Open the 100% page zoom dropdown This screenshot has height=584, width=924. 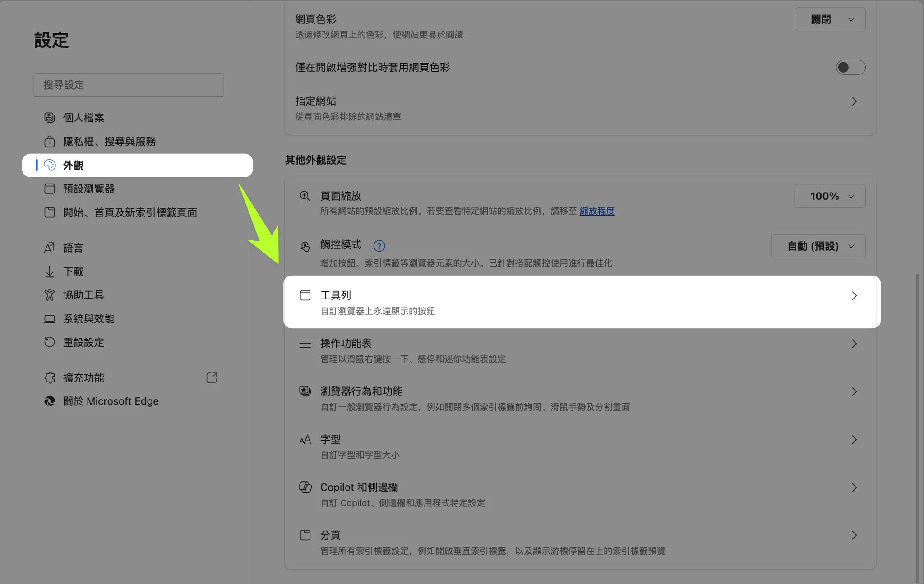829,196
